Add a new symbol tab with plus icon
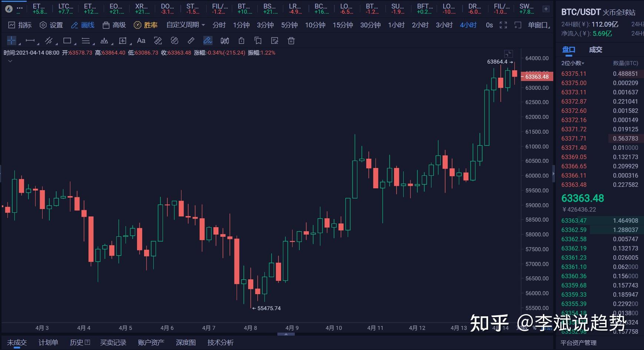644x350 pixels. click(546, 9)
